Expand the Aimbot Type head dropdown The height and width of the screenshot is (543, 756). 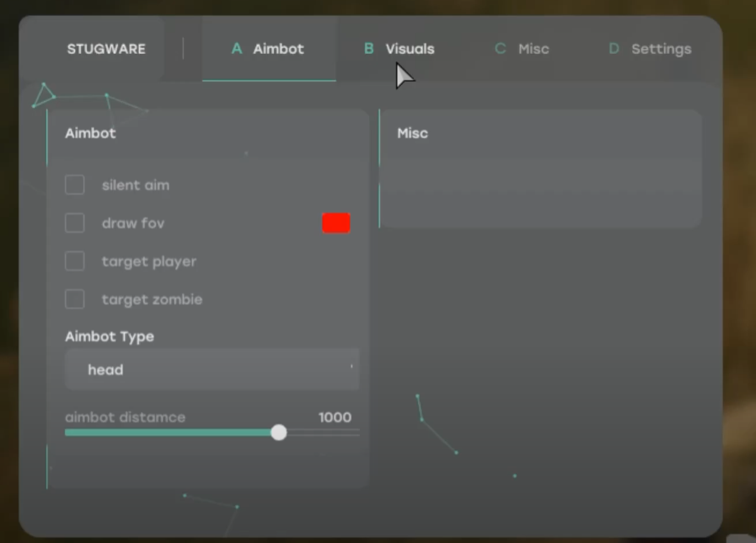point(212,369)
